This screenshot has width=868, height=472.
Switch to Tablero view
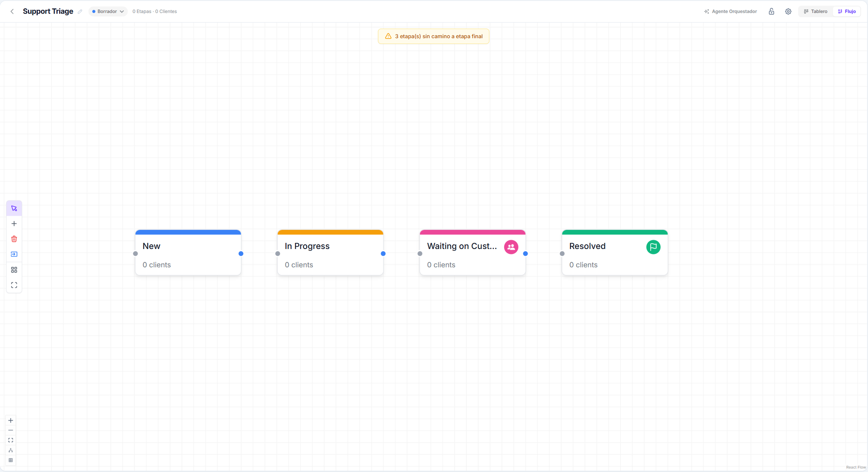[816, 12]
